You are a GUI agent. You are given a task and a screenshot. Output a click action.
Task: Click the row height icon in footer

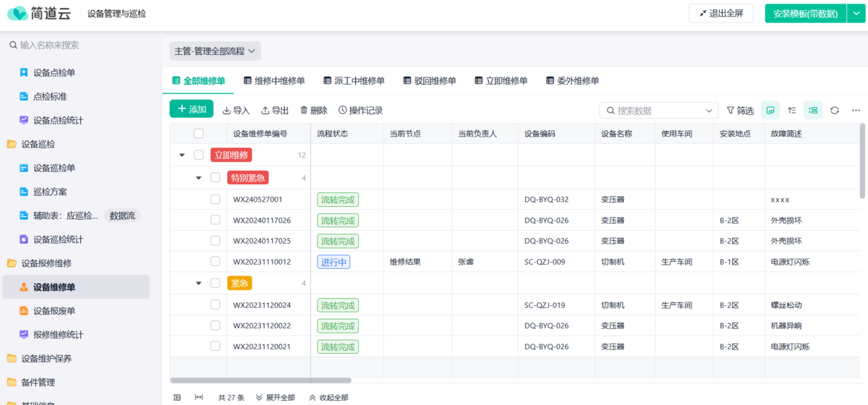click(x=177, y=398)
